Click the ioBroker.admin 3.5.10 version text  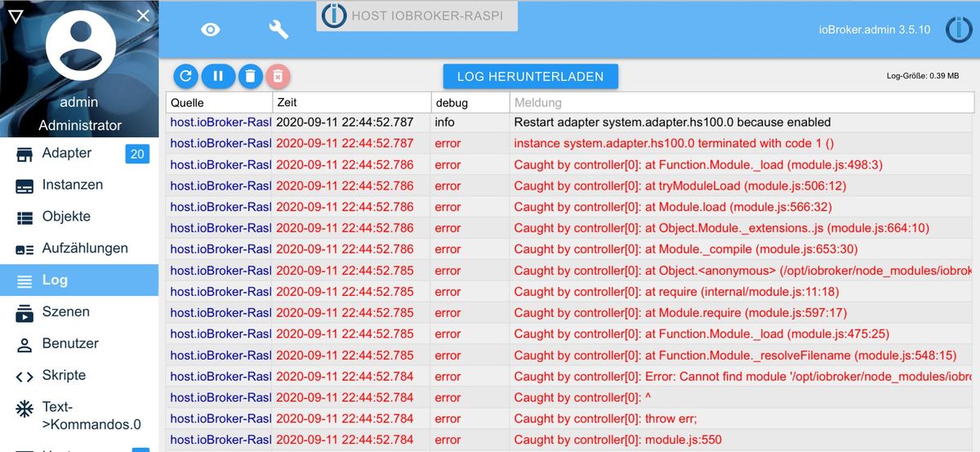point(875,29)
